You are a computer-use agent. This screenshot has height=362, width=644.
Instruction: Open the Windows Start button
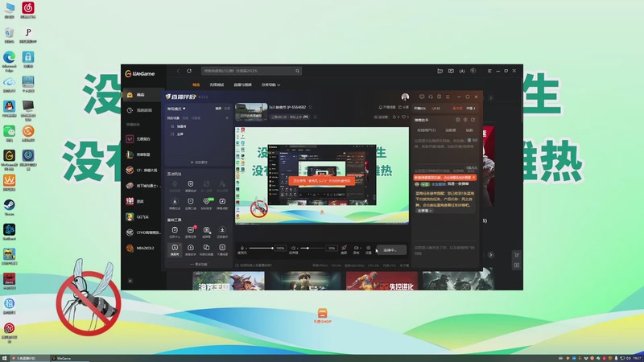pos(4,358)
